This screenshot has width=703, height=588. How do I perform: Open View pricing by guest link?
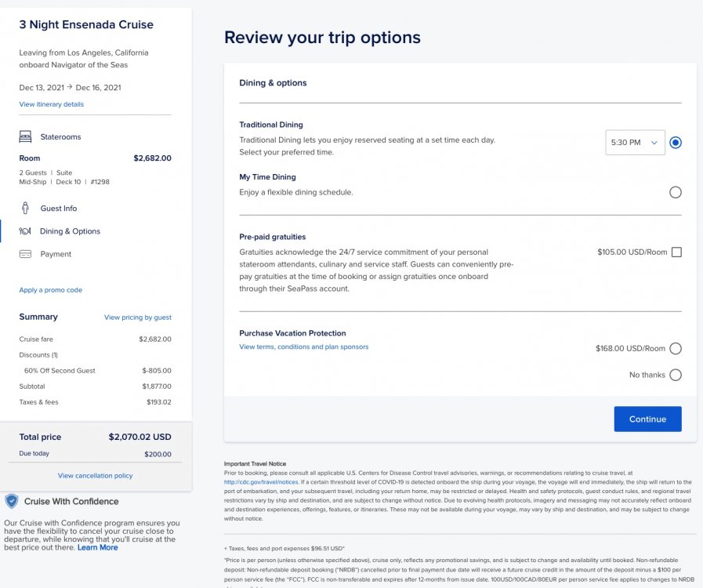(138, 317)
